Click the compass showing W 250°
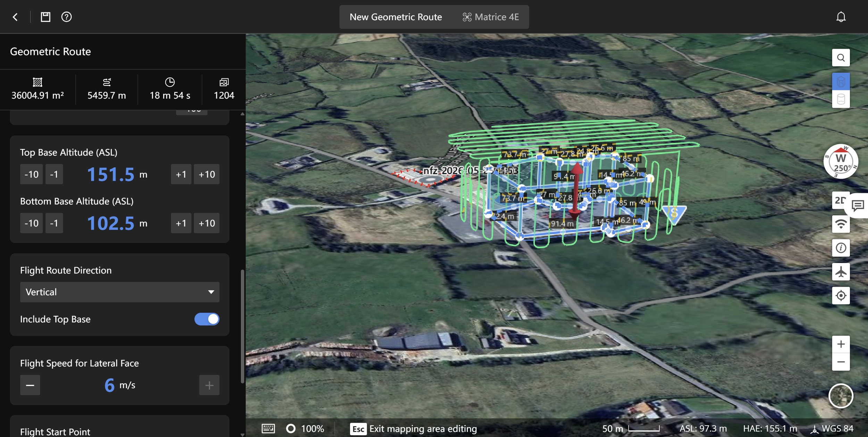The height and width of the screenshot is (437, 868). [x=841, y=162]
